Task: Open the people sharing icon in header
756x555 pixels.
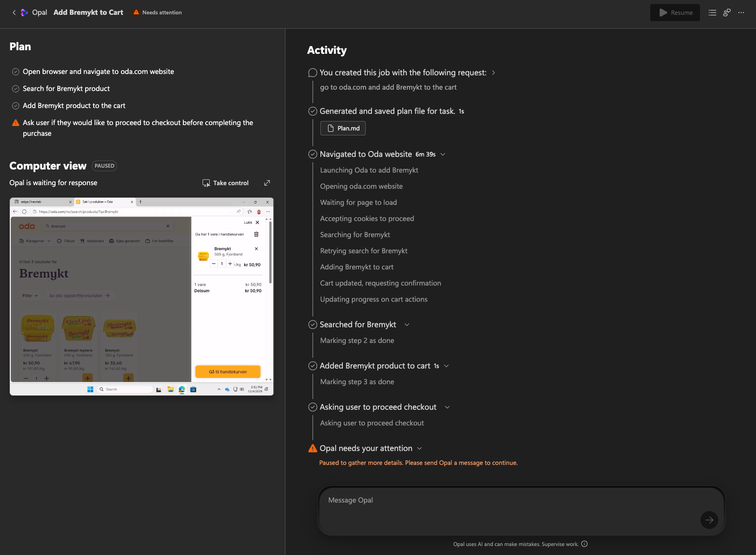Action: (726, 13)
